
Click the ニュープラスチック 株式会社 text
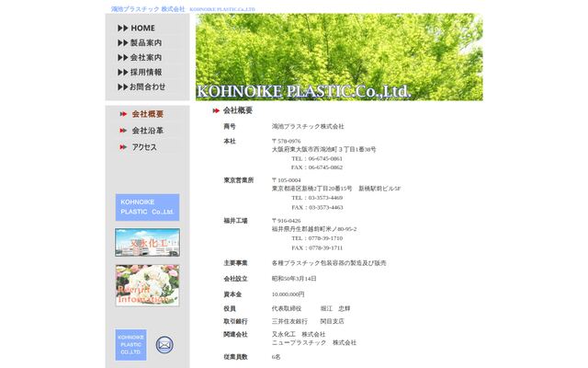(314, 342)
